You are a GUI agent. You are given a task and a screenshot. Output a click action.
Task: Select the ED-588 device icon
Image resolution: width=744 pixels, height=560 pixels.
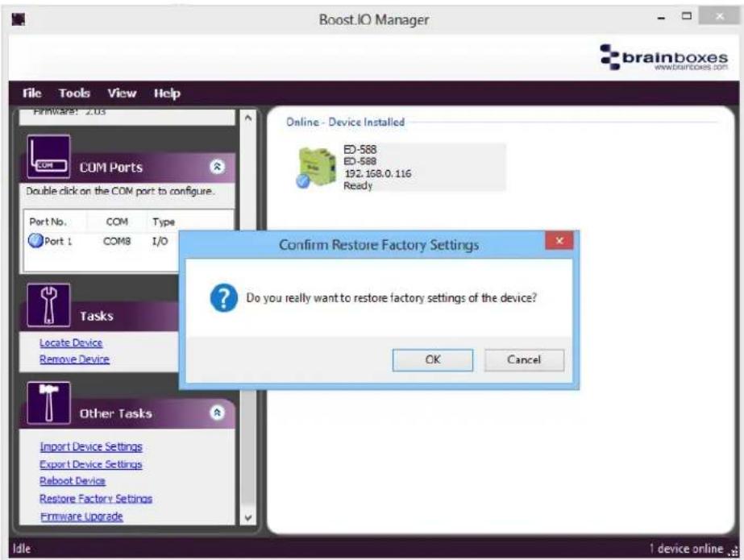tap(316, 167)
